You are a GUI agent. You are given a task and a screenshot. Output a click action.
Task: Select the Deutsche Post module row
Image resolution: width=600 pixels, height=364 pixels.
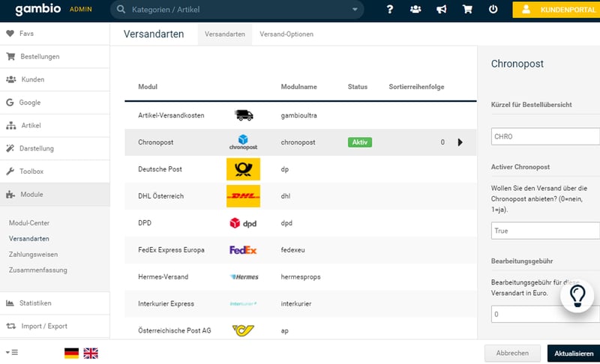(x=300, y=169)
